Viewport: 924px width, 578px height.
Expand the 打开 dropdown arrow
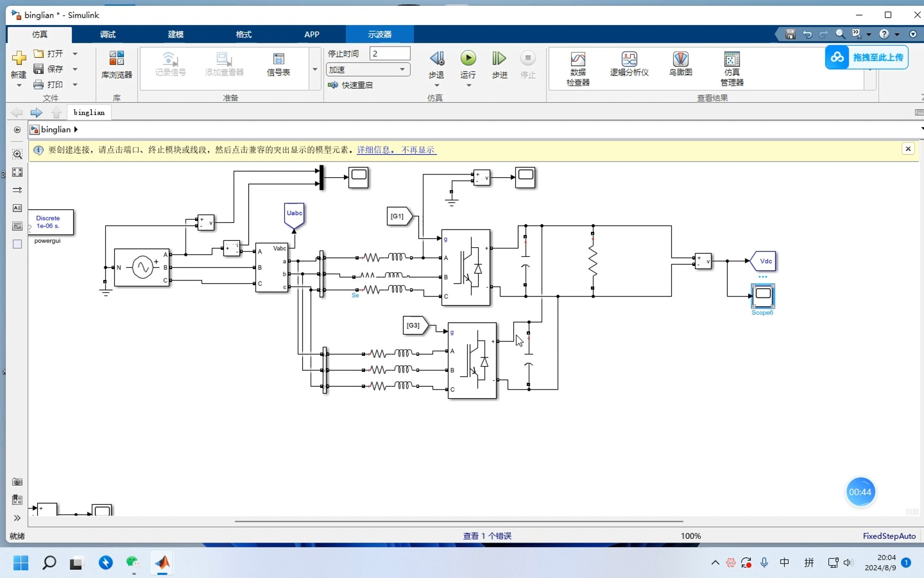(x=75, y=54)
